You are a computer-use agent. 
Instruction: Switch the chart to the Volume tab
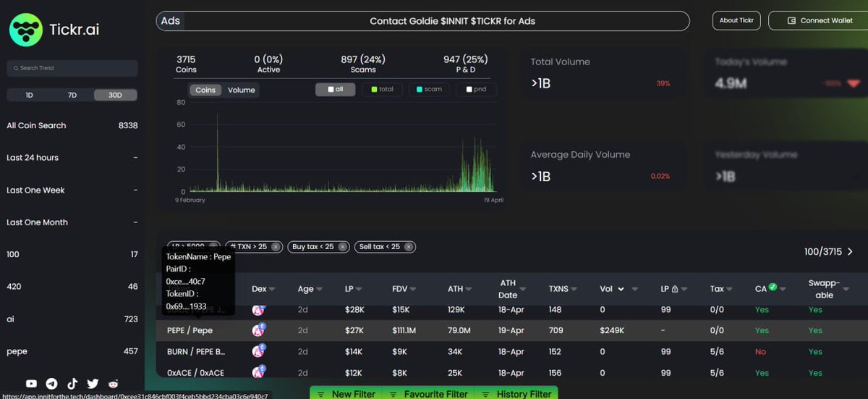point(242,90)
